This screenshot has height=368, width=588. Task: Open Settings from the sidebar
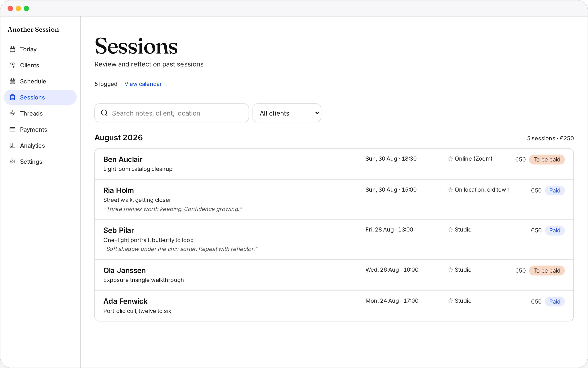pyautogui.click(x=40, y=162)
